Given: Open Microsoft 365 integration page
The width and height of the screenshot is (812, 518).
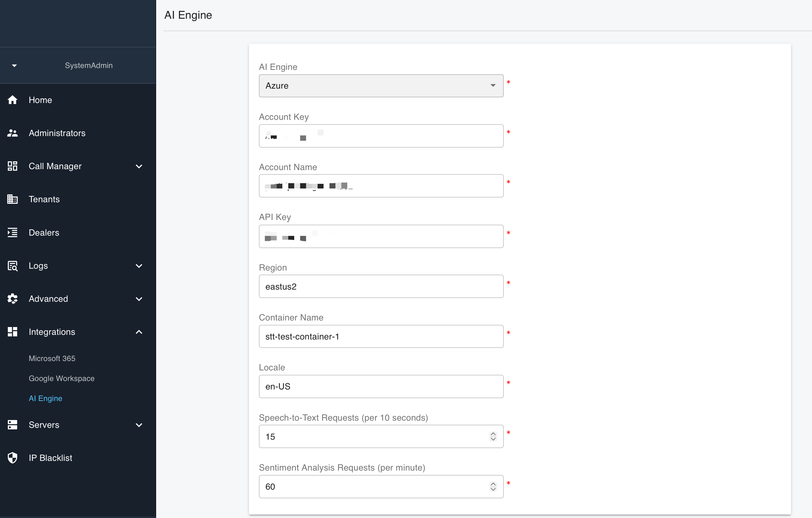Looking at the screenshot, I should 52,359.
